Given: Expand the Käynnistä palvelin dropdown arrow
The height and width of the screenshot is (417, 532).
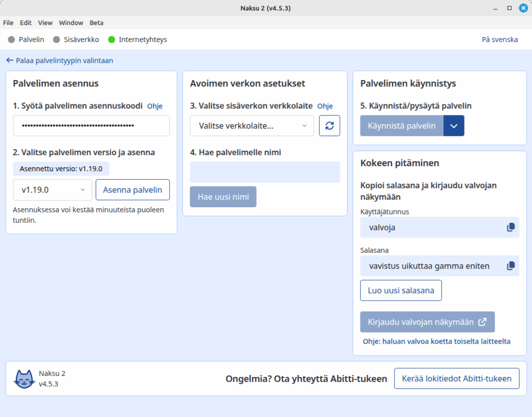Looking at the screenshot, I should 454,125.
